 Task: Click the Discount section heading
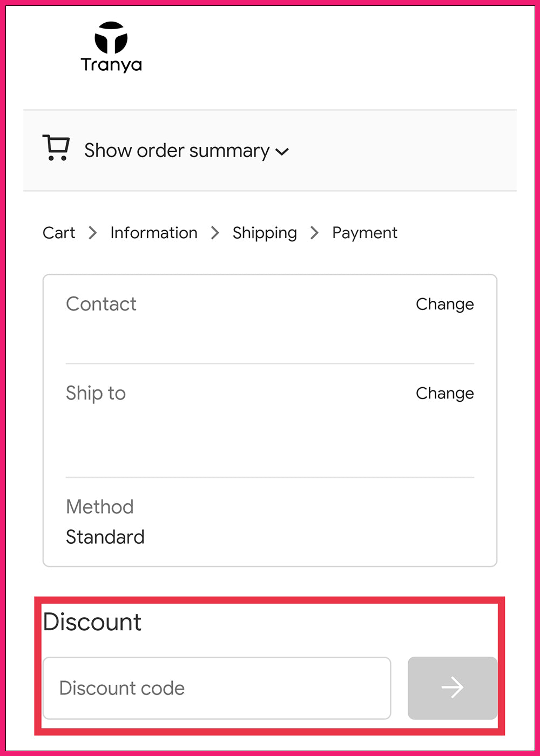(x=92, y=622)
